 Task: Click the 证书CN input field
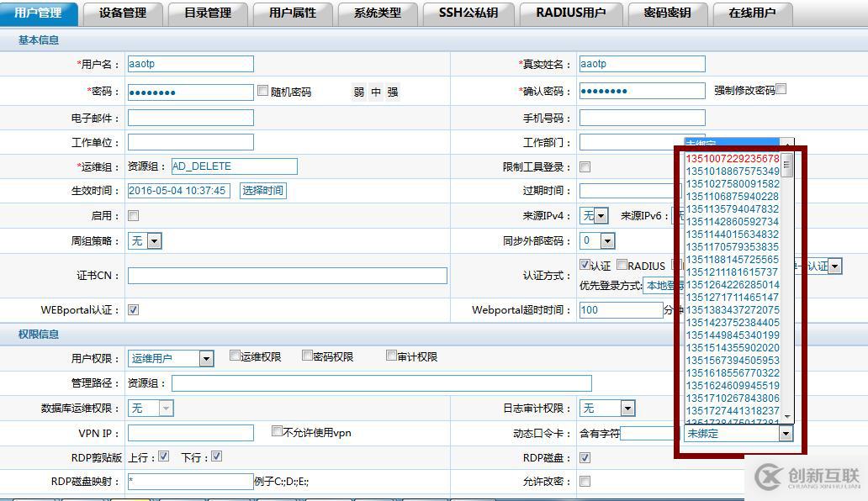[288, 276]
